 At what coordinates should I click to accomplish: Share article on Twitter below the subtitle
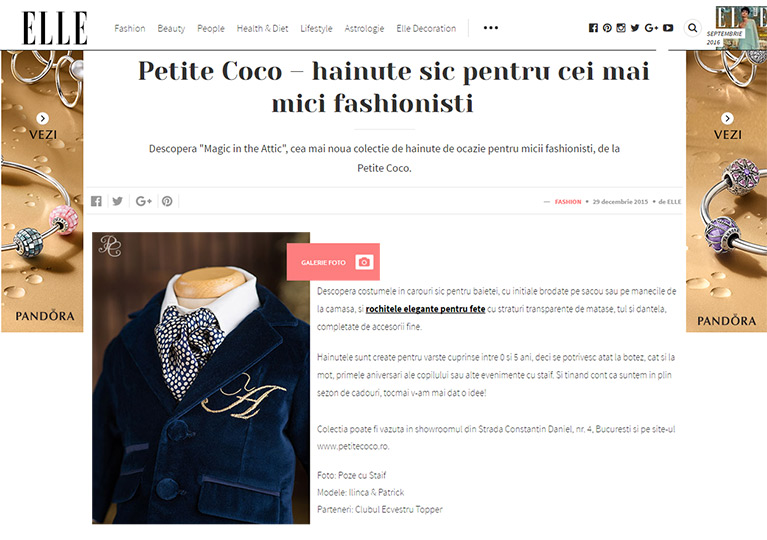click(117, 201)
